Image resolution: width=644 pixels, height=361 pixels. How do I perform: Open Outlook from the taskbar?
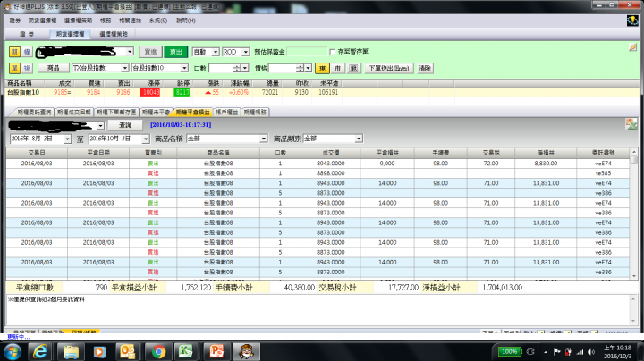(127, 351)
